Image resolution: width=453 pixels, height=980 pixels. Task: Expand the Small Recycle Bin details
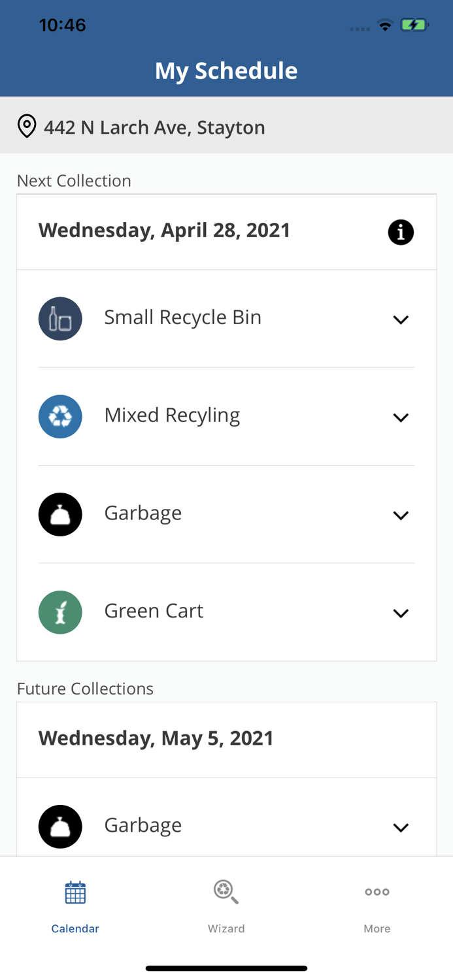coord(401,320)
